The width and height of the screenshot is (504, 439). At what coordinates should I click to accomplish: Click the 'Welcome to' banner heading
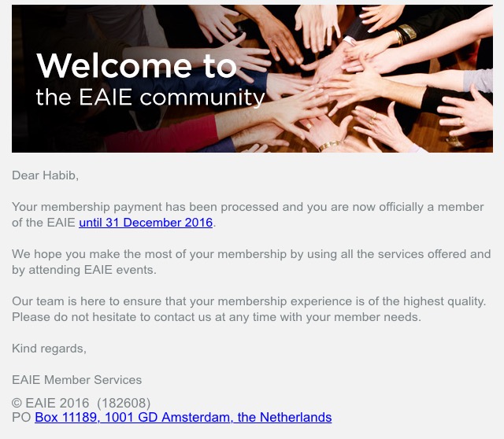[136, 66]
